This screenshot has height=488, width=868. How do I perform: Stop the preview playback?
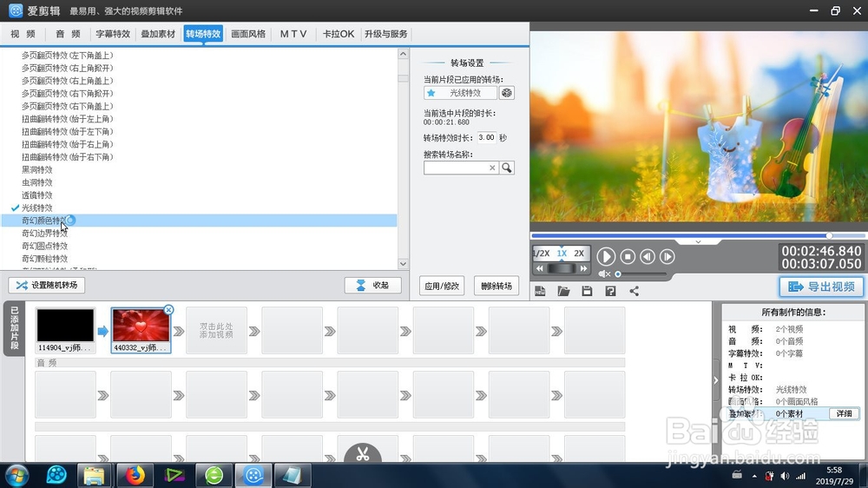point(628,256)
